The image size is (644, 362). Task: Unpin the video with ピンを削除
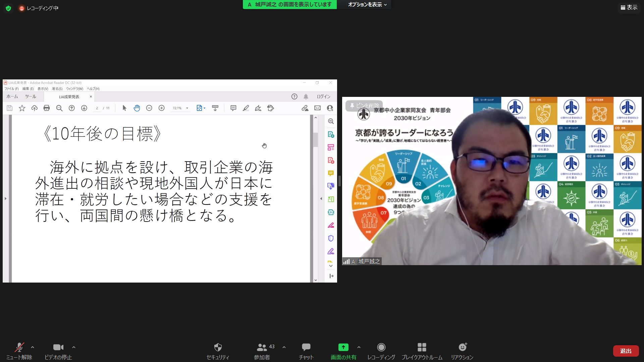364,106
